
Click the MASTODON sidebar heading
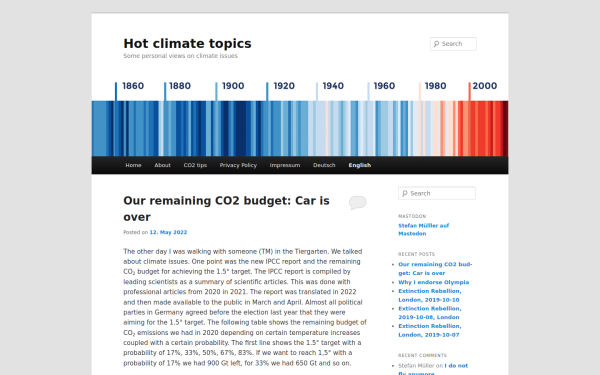(412, 216)
